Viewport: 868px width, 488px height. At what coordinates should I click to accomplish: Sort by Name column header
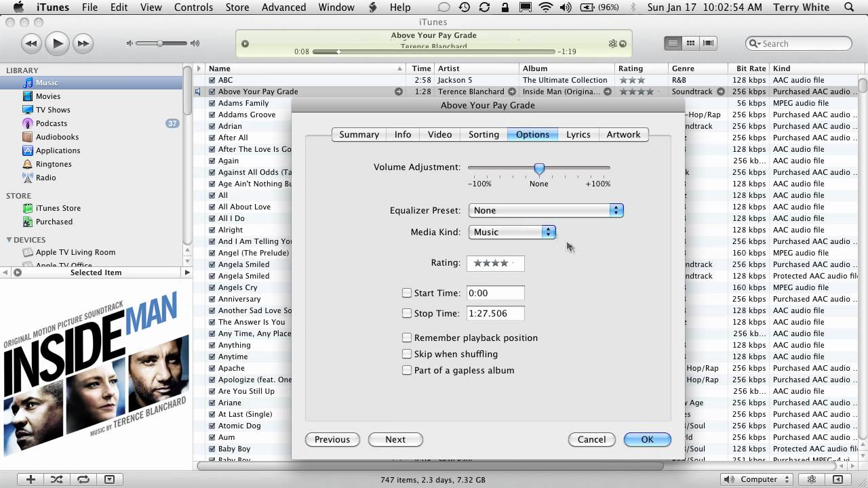coord(306,68)
